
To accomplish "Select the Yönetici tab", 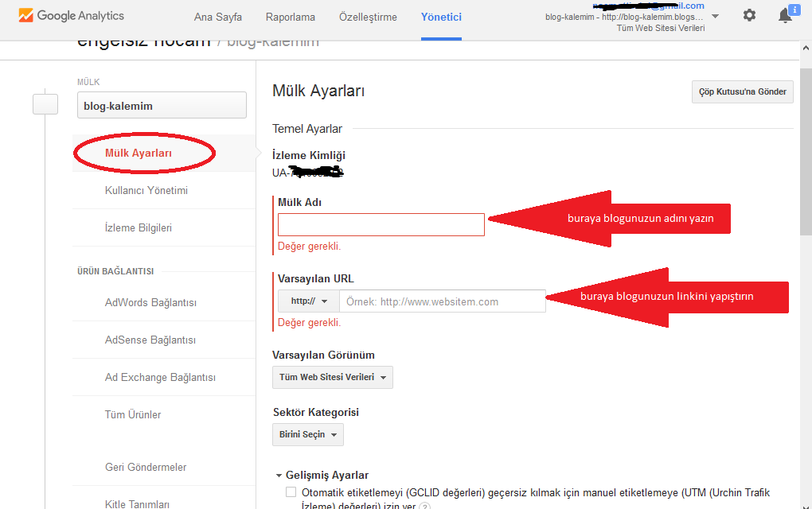I will click(x=441, y=17).
